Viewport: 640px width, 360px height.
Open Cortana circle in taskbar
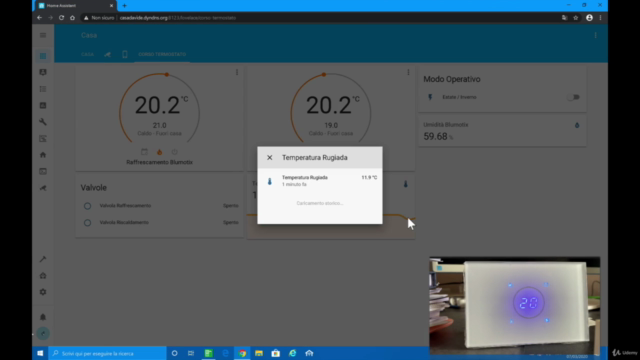click(x=174, y=353)
